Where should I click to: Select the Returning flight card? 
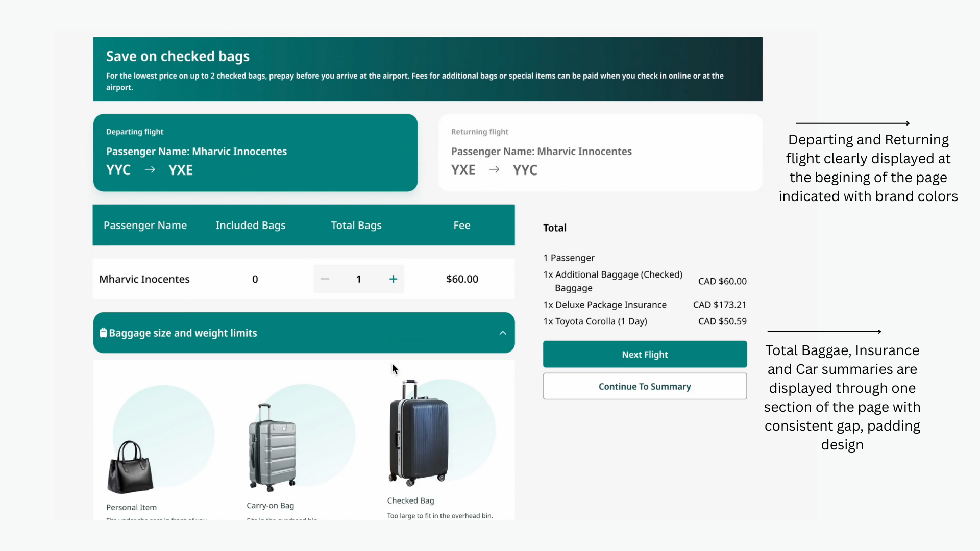pyautogui.click(x=600, y=153)
